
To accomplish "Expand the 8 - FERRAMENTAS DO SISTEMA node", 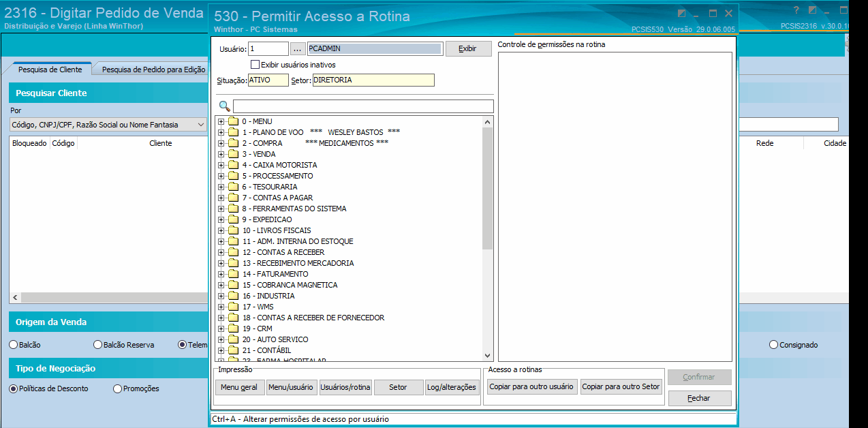I will point(221,209).
